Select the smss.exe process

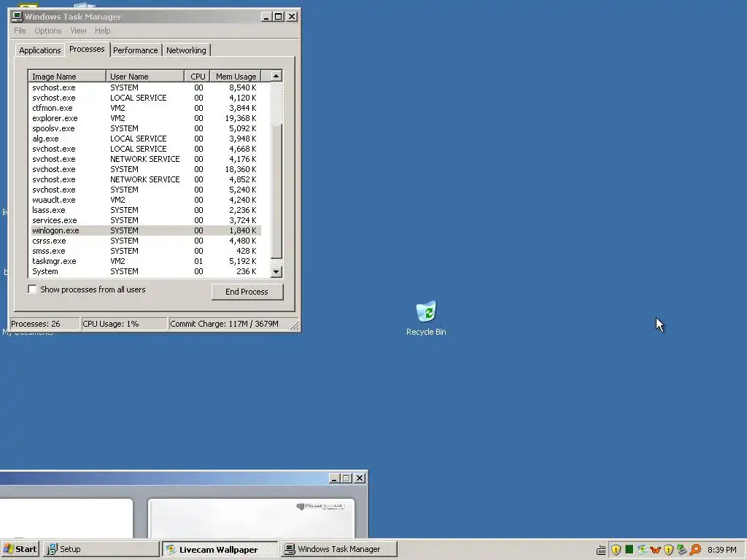[x=144, y=251]
